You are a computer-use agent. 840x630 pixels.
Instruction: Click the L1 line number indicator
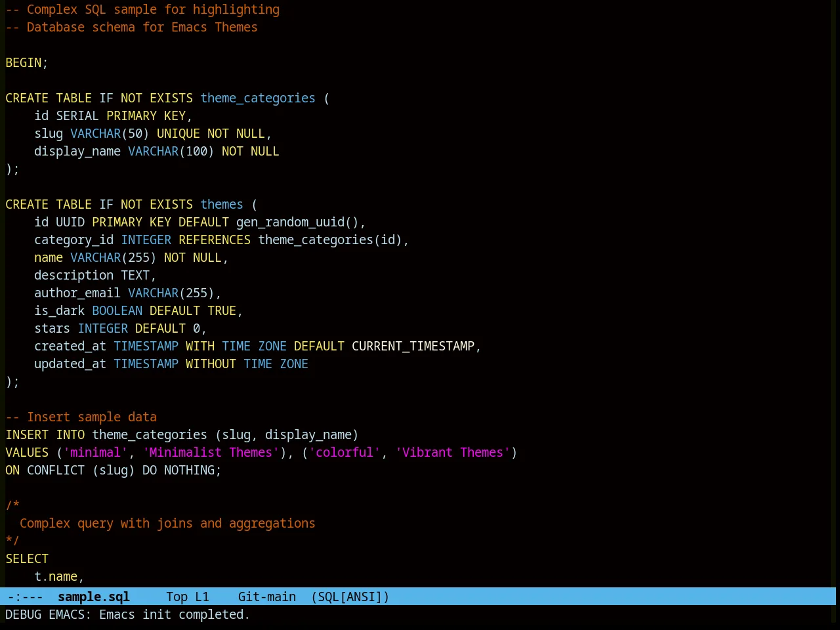(x=202, y=597)
